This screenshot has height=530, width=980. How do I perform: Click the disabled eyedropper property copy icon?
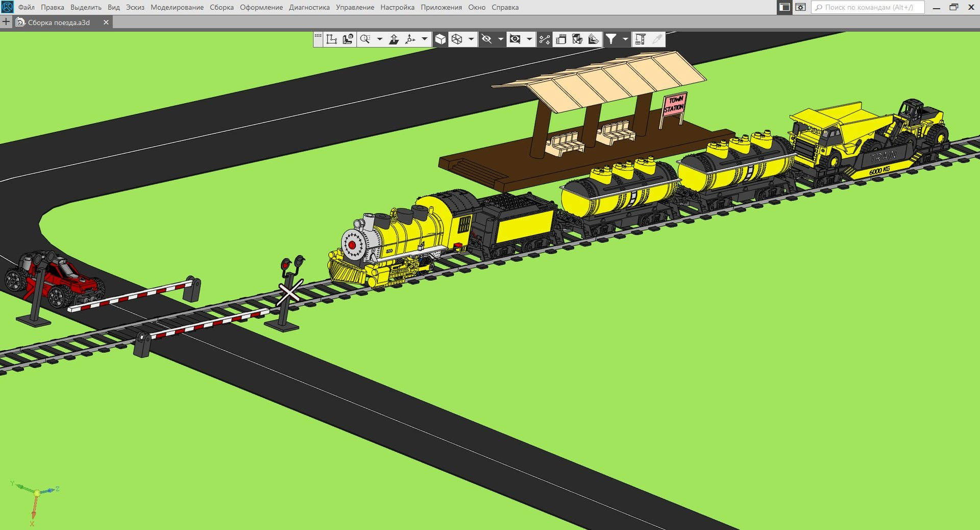(657, 39)
